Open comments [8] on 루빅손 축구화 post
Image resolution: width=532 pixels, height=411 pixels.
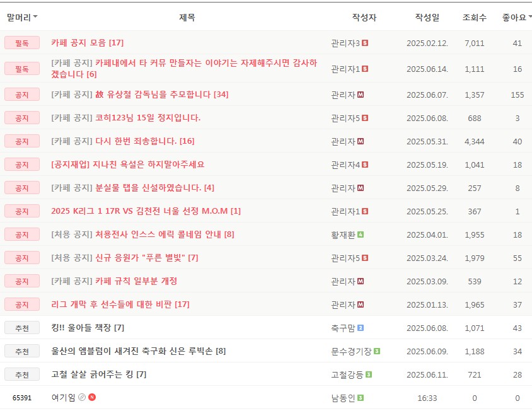click(x=221, y=351)
